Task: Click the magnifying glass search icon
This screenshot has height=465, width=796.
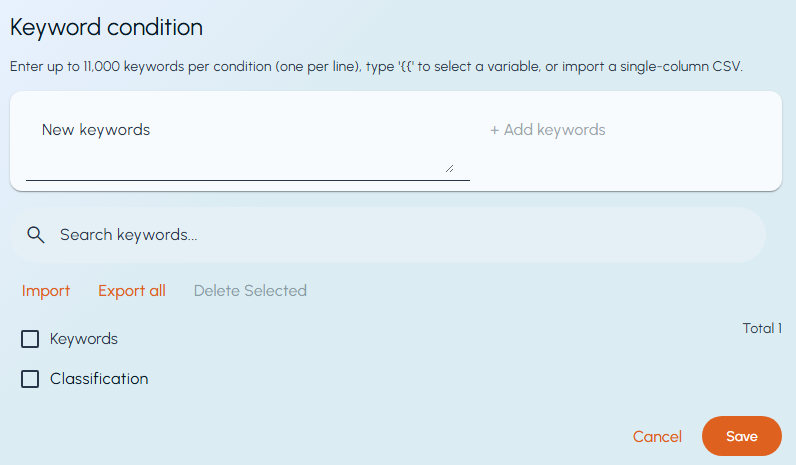Action: coord(36,235)
